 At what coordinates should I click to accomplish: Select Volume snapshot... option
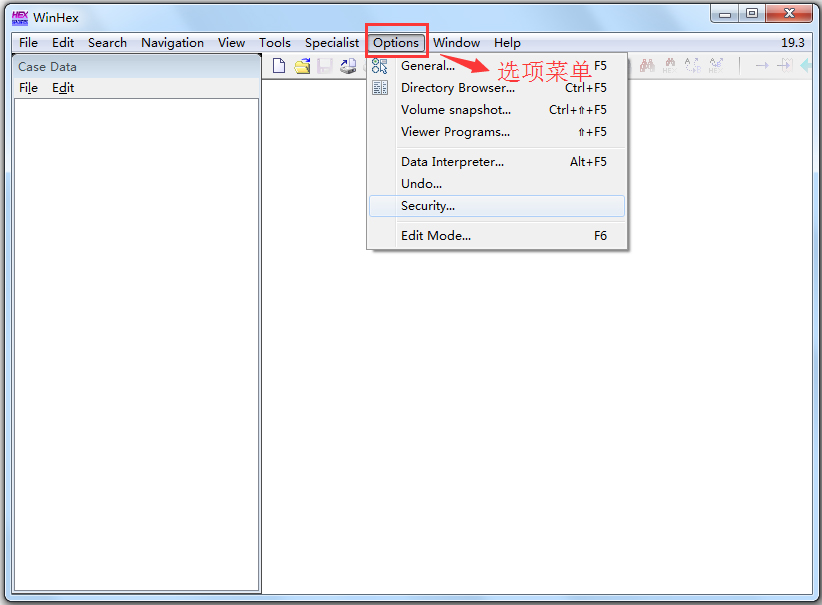click(497, 110)
